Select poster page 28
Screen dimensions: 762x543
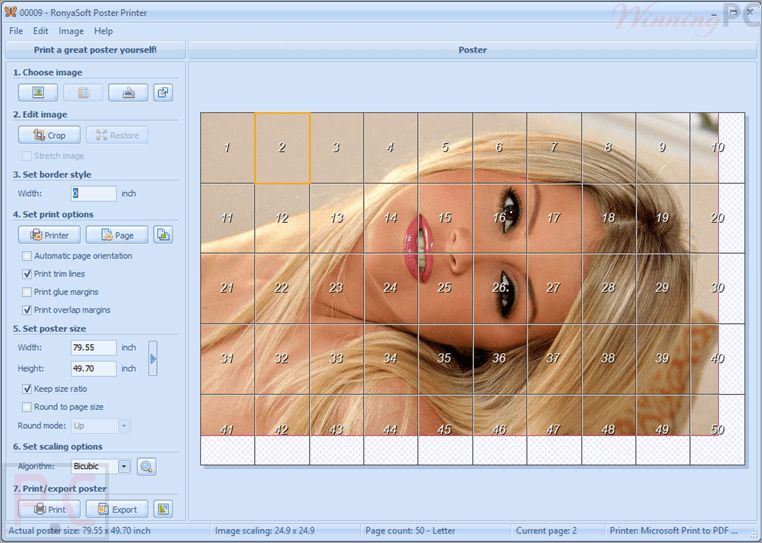[x=608, y=288]
